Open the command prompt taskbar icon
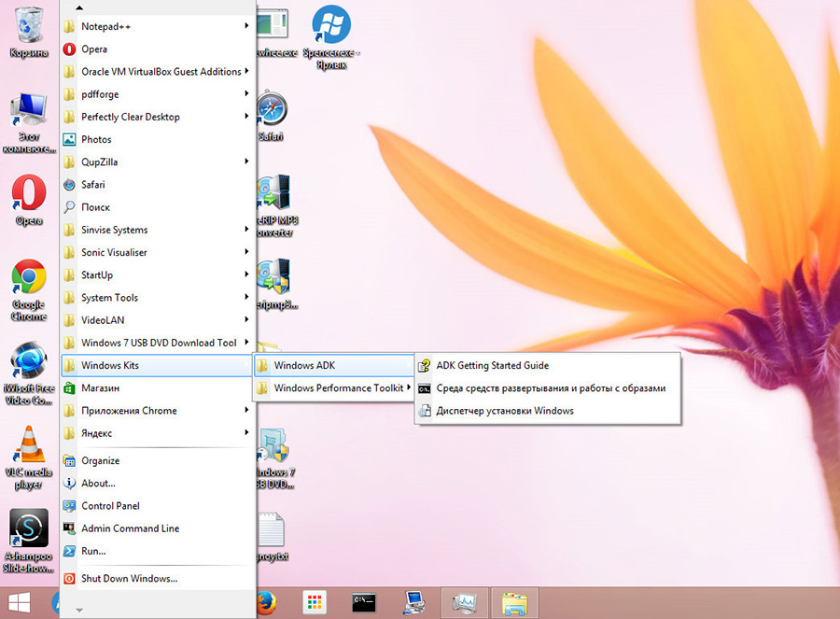Image resolution: width=840 pixels, height=619 pixels. click(364, 602)
